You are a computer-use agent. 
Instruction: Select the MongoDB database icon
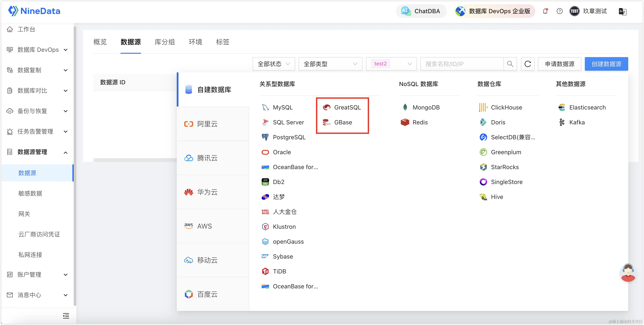tap(405, 108)
